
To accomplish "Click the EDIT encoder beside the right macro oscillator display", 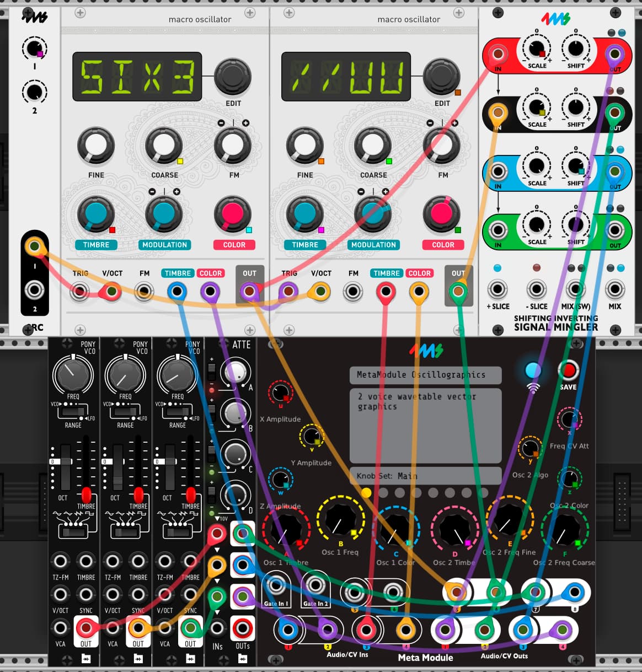I will [442, 76].
